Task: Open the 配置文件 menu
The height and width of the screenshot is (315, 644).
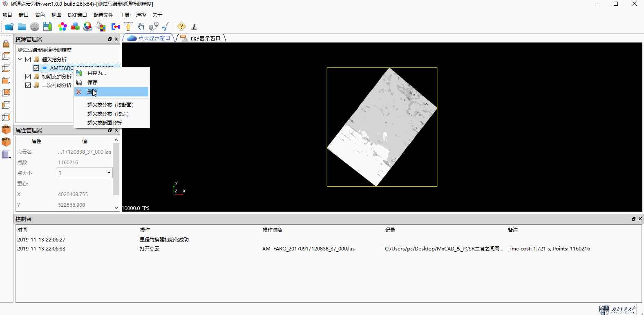Action: point(103,15)
